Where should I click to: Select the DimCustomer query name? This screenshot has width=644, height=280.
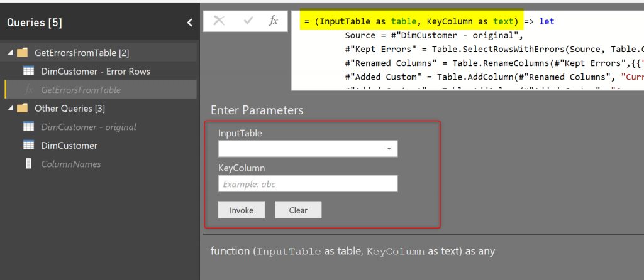(69, 146)
